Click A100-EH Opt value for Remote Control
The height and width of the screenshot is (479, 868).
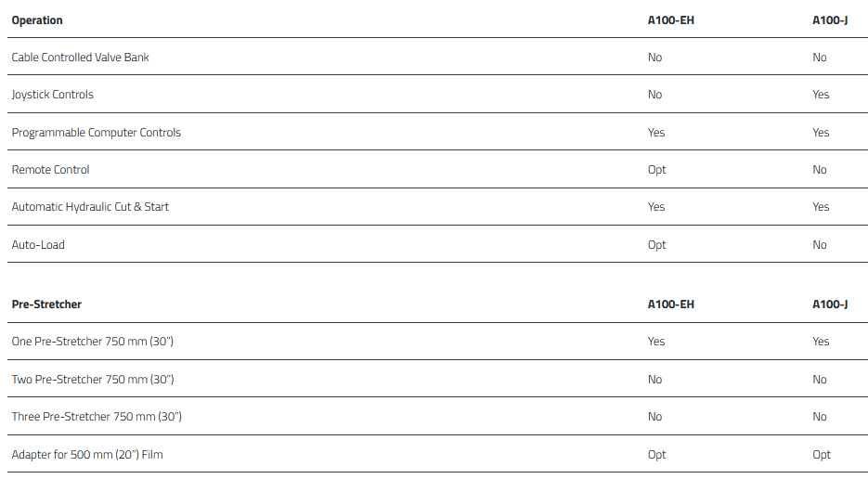click(656, 170)
